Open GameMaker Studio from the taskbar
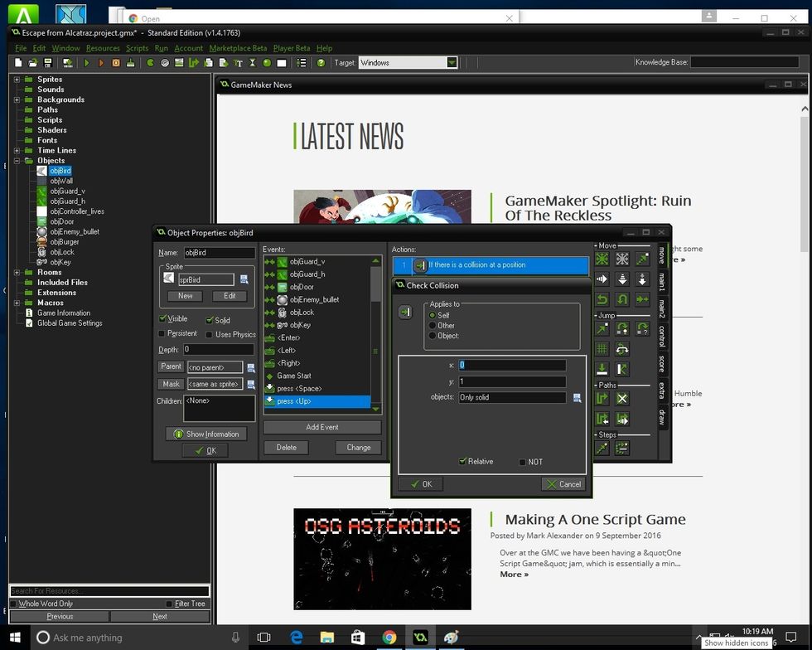 click(x=420, y=638)
